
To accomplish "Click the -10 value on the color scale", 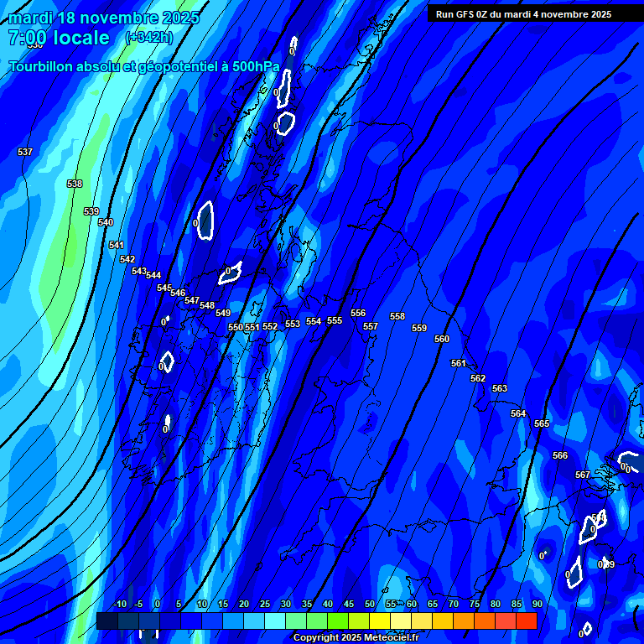I will click(119, 605).
